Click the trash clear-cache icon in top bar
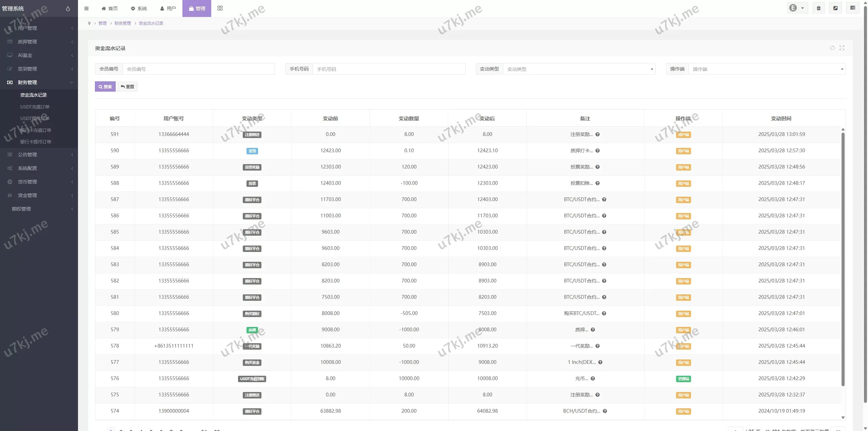Image resolution: width=868 pixels, height=431 pixels. click(818, 8)
